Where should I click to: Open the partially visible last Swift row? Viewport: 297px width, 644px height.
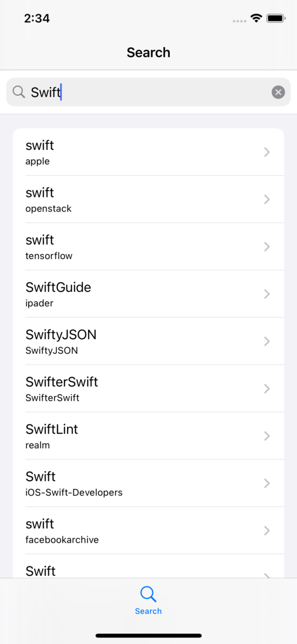pos(148,566)
